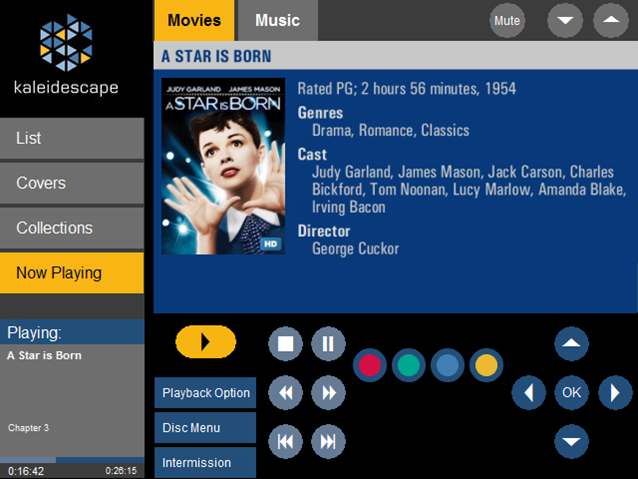Viewport: 638px width, 479px height.
Task: Pause the current movie
Action: point(328,344)
